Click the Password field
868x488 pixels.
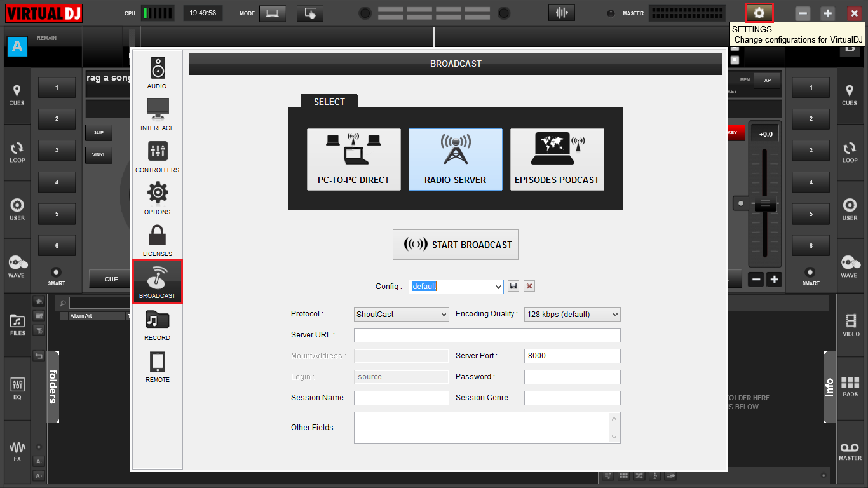pyautogui.click(x=573, y=377)
